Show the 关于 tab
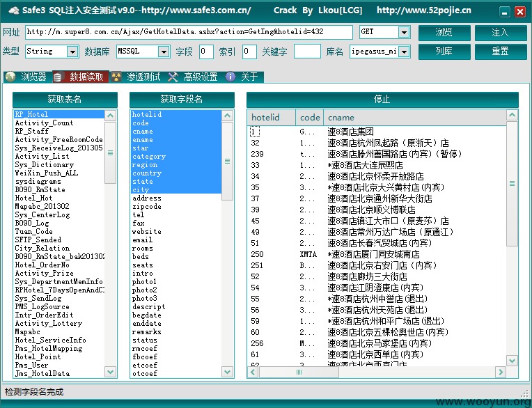This screenshot has width=532, height=408. [243, 77]
